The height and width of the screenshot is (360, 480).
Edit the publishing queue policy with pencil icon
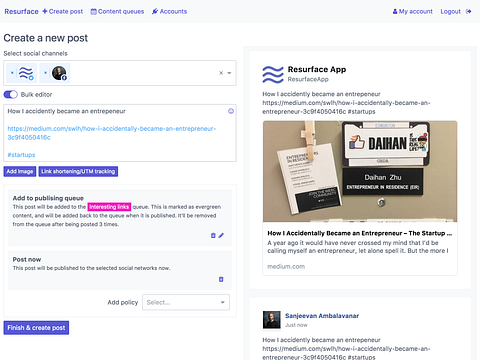point(221,235)
